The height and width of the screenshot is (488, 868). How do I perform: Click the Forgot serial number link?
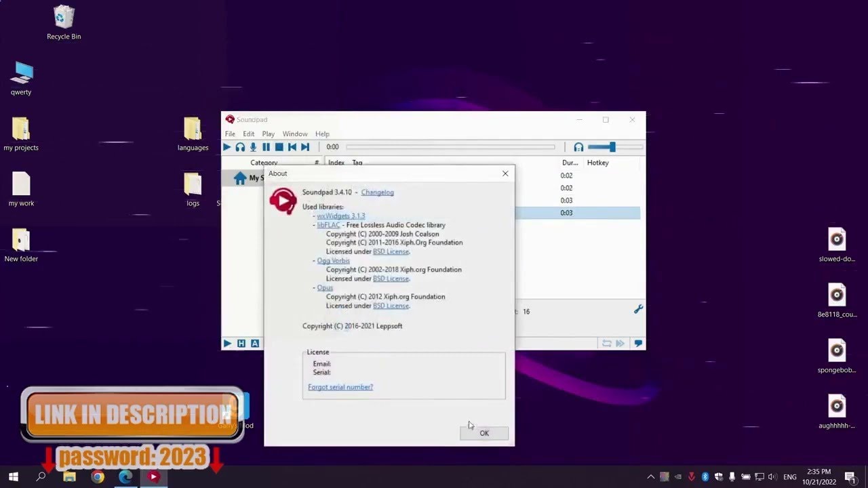340,387
